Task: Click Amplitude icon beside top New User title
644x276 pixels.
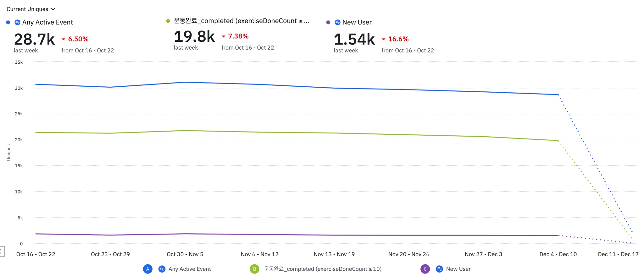Action: click(x=337, y=22)
